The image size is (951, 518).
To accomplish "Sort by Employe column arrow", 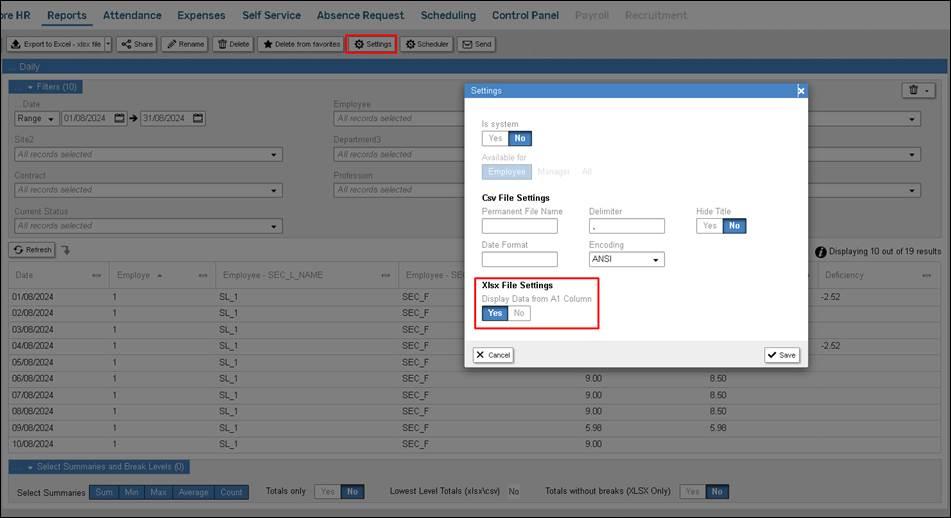I will (x=160, y=276).
